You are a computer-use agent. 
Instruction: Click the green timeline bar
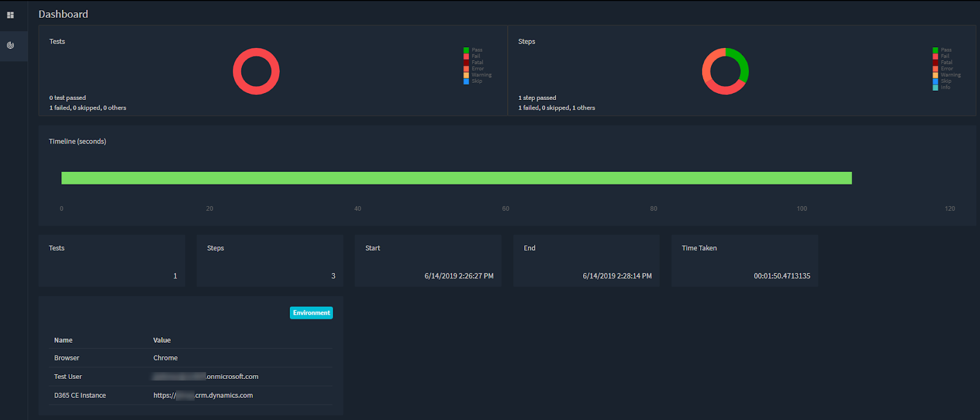[456, 178]
